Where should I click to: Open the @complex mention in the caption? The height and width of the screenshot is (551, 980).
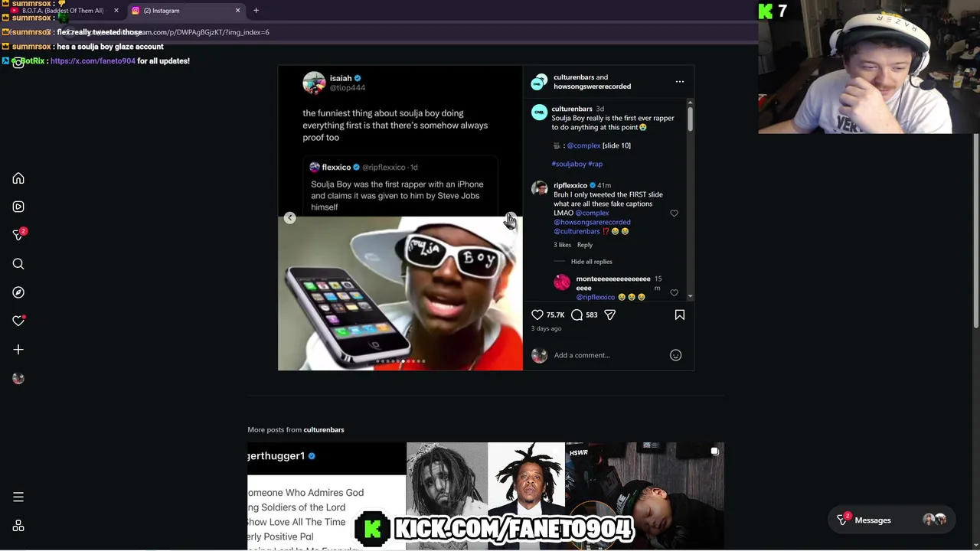coord(583,145)
